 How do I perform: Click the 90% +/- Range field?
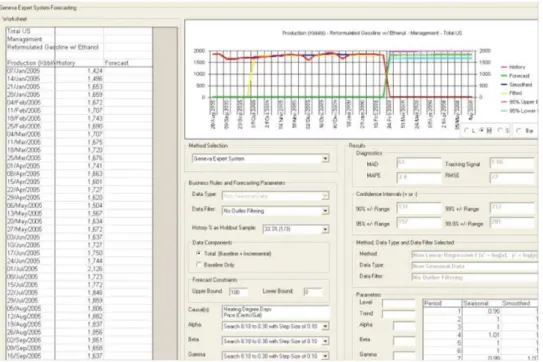419,208
